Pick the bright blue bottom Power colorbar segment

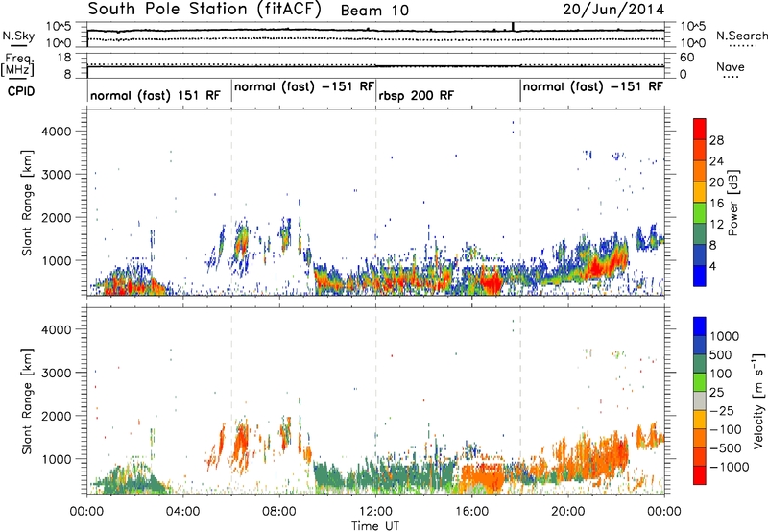700,276
